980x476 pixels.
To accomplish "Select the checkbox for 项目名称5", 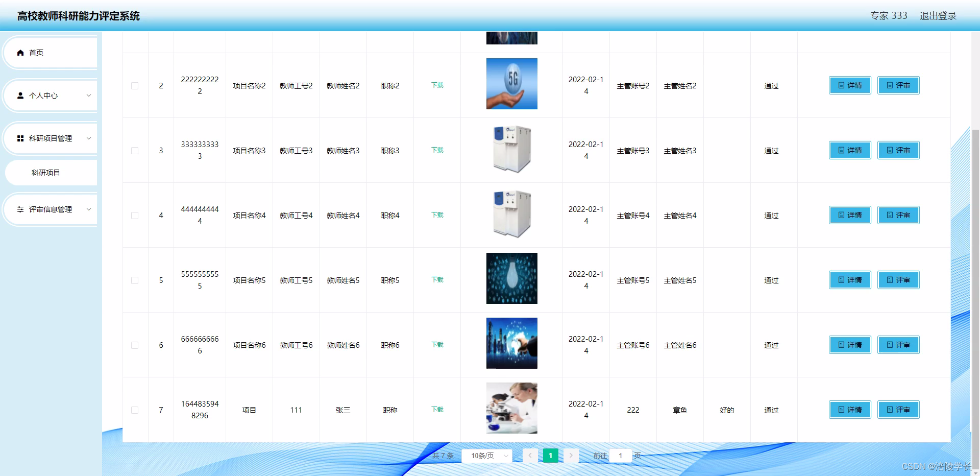I will (x=135, y=280).
